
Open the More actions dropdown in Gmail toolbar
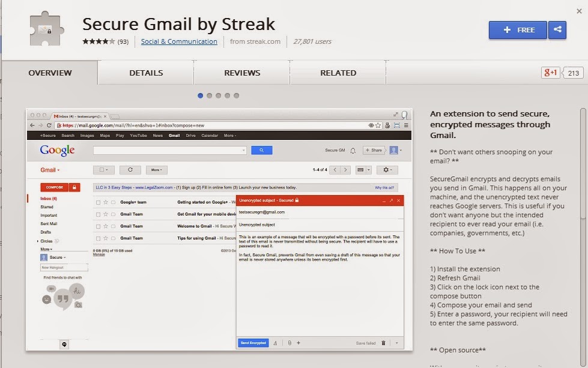tap(157, 170)
